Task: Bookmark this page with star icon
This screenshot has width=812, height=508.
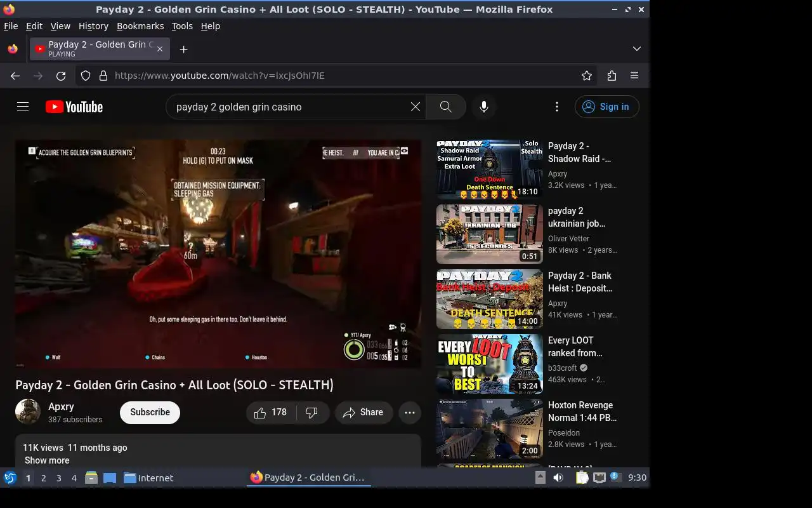Action: 587,76
